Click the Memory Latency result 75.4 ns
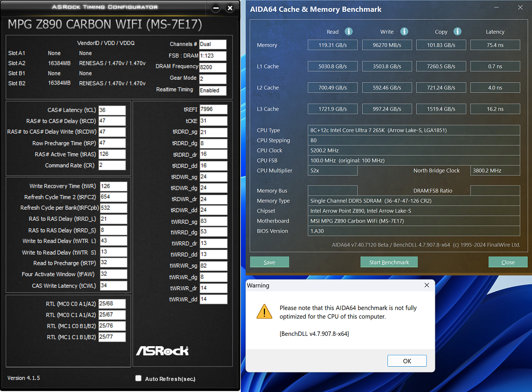Screen dimensions: 532x392 pyautogui.click(x=495, y=45)
